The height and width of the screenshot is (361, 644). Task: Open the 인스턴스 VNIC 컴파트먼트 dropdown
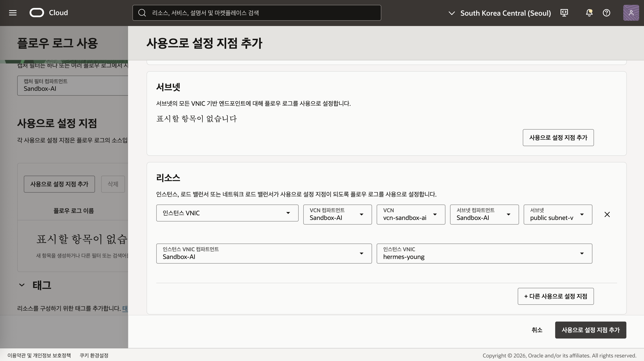click(264, 253)
